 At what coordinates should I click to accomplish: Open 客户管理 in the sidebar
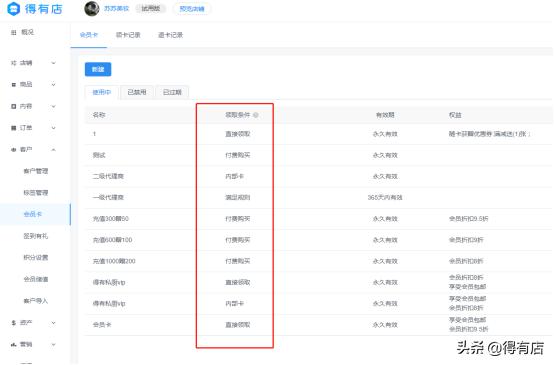[36, 171]
